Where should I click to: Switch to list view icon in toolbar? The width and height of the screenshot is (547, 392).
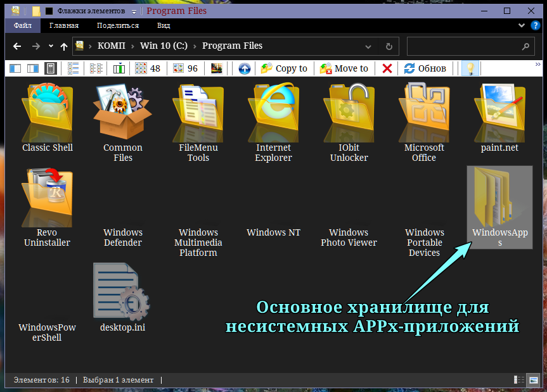[x=73, y=68]
